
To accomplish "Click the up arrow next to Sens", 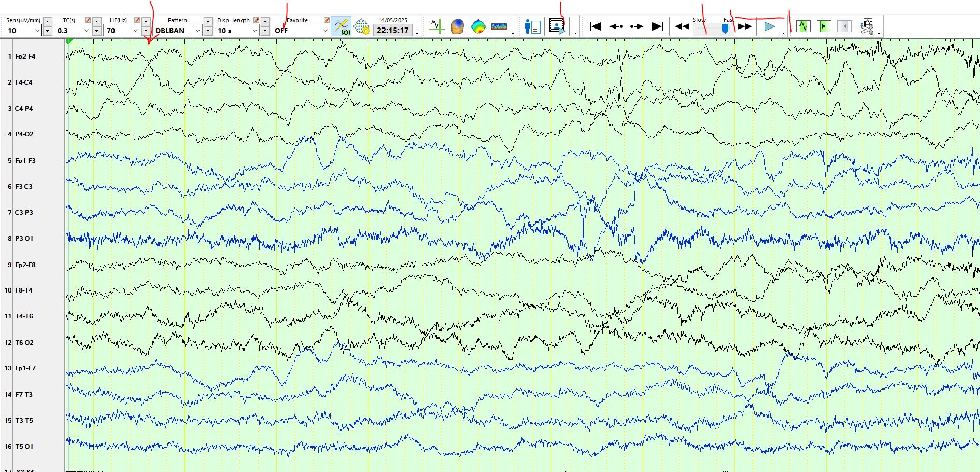I will pyautogui.click(x=47, y=21).
